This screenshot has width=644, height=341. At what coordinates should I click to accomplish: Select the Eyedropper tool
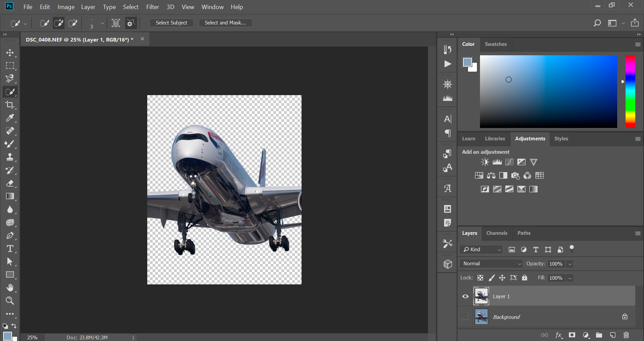[10, 118]
